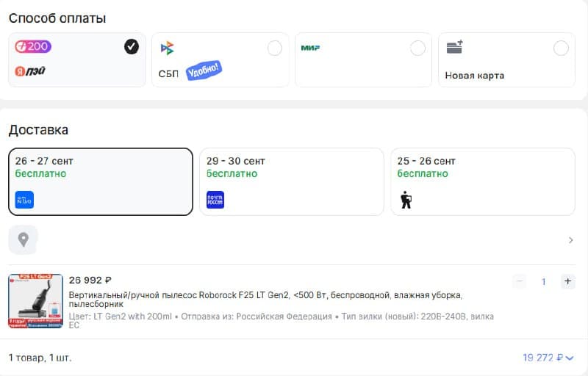588x376 pixels.
Task: Click the selected checkmark on Яндекс Пэй
Action: click(x=132, y=47)
